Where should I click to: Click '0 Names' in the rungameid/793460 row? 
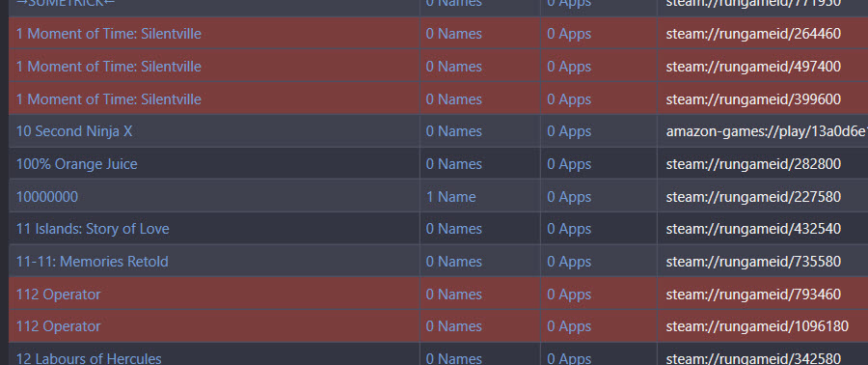point(454,295)
